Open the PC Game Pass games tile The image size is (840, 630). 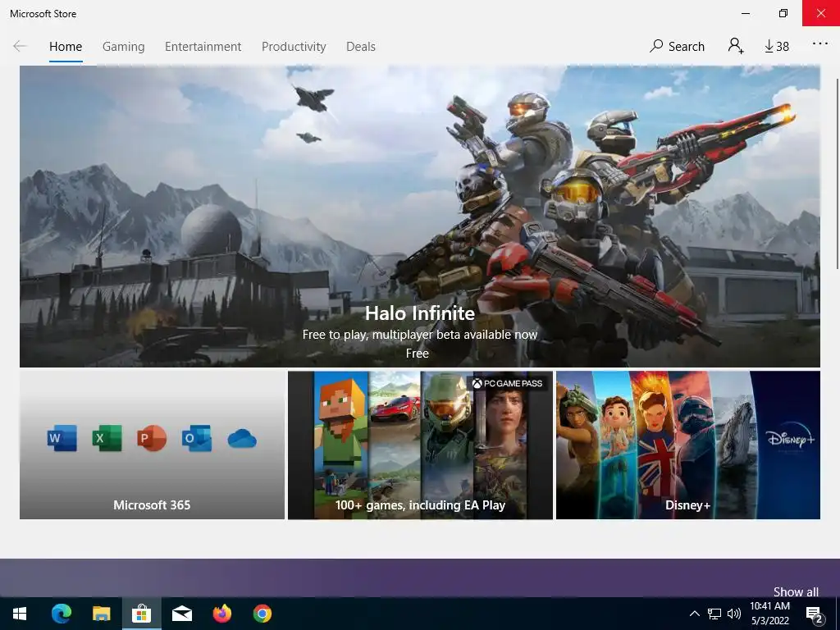coord(420,445)
